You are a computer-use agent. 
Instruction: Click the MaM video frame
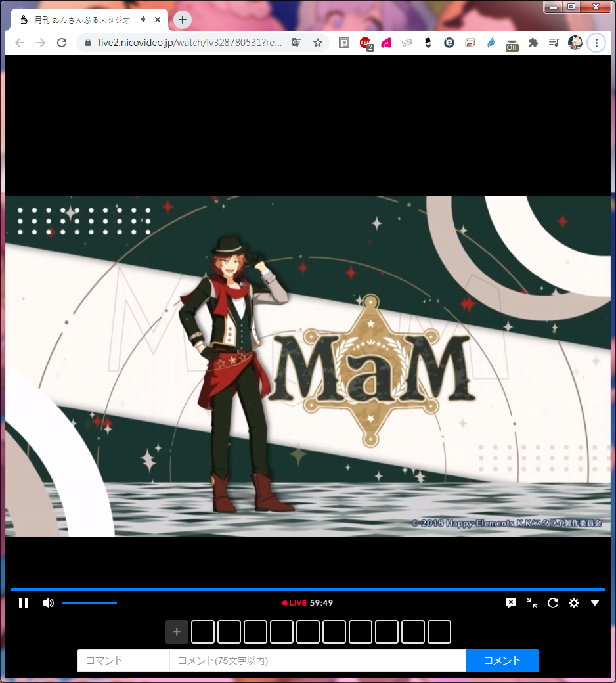(308, 366)
